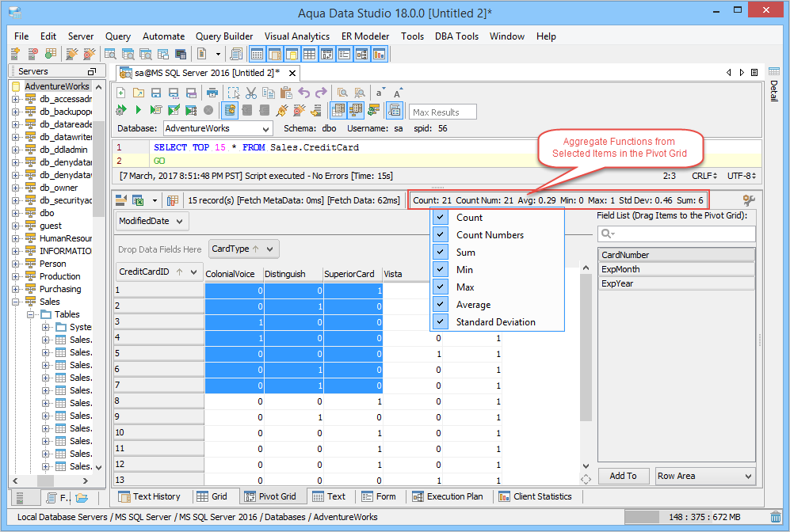Viewport: 790px width, 532px height.
Task: Switch to the Execution Plan tab
Action: coord(448,496)
